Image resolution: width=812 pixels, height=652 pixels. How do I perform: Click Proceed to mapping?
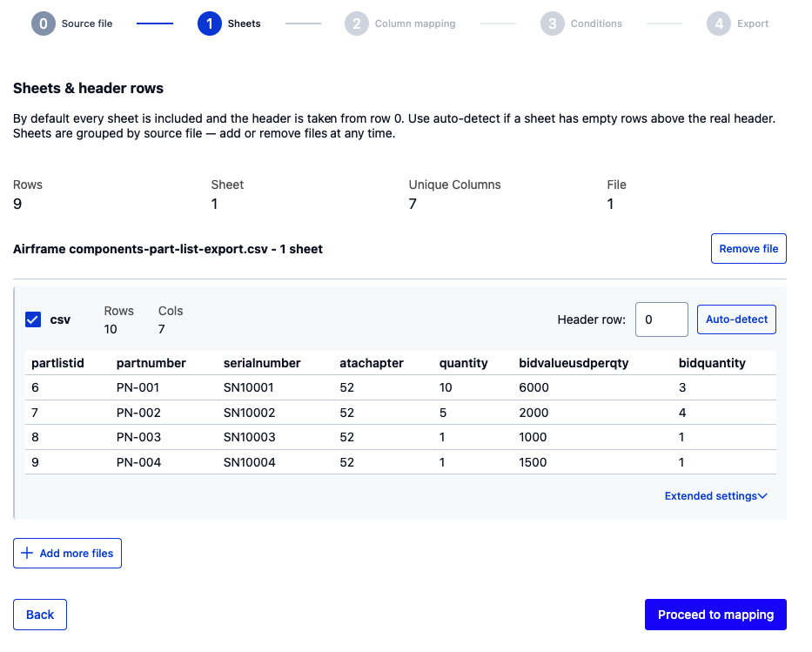[715, 615]
